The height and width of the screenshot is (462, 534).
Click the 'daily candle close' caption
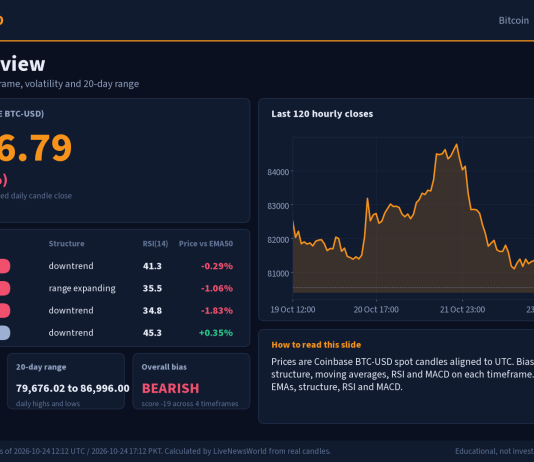[41, 196]
